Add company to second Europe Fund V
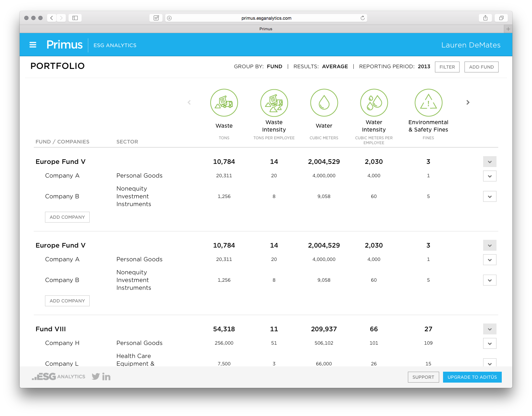Screen dimensions: 532x416 67,301
